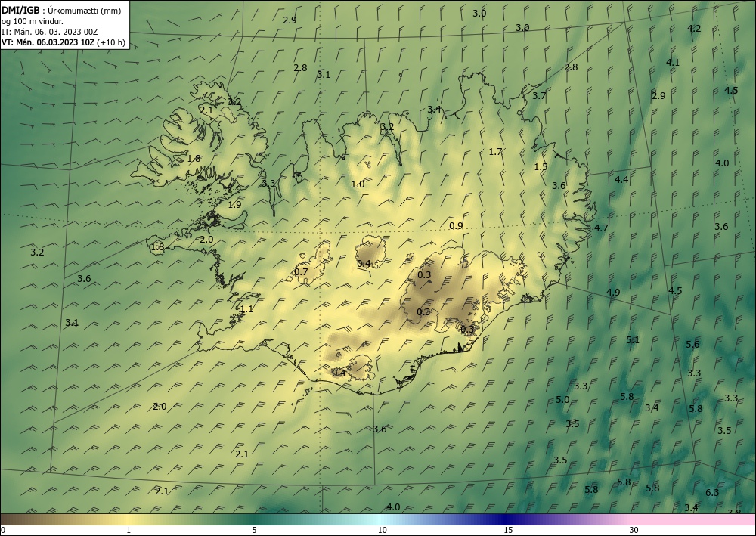This screenshot has height=536, width=756.
Task: Click the "3.7" value on the map
Action: pos(539,96)
